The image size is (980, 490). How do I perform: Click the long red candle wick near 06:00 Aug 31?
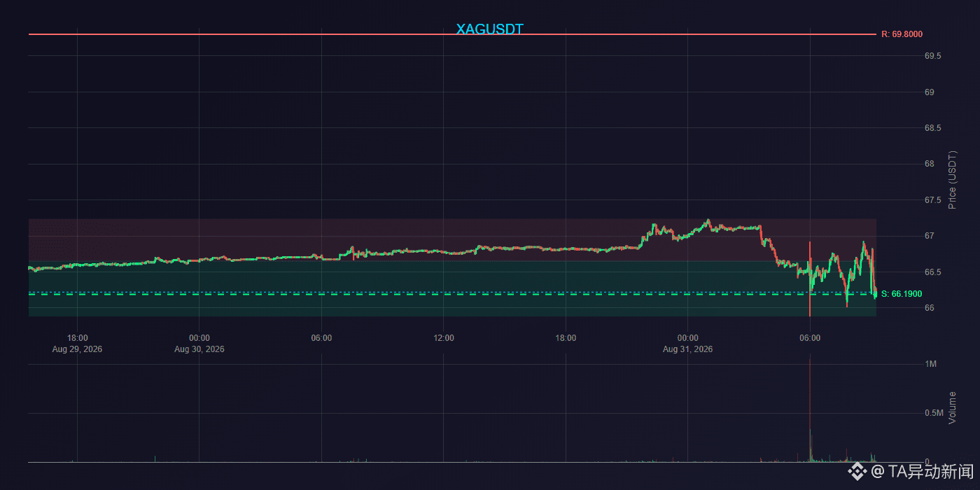point(810,279)
